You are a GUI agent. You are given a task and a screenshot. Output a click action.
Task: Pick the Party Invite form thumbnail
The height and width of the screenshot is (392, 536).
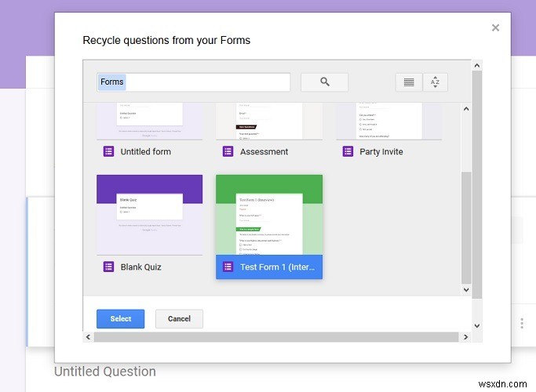pyautogui.click(x=388, y=121)
